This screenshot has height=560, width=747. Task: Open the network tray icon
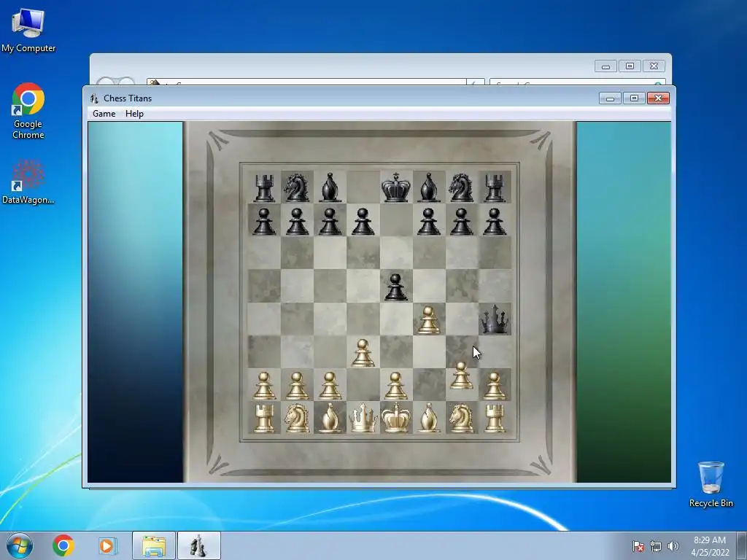click(x=656, y=546)
